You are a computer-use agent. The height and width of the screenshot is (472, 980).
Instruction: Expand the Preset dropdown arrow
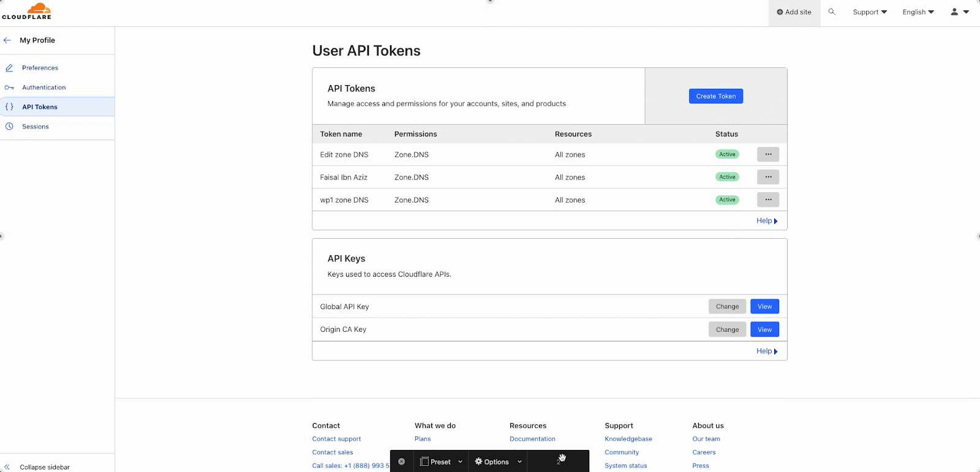[x=460, y=462]
